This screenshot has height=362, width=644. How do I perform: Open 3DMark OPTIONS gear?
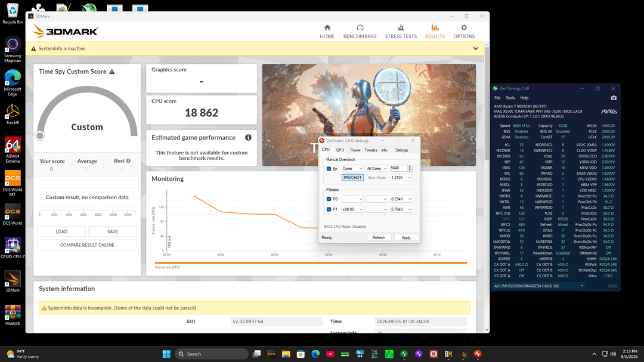(x=464, y=27)
